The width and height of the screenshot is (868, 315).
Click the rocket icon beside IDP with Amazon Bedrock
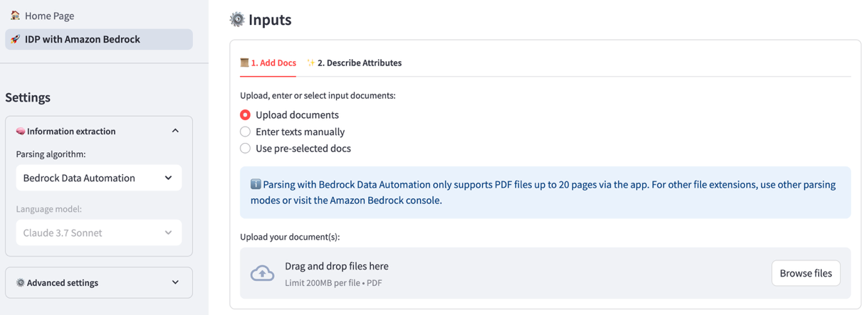tap(15, 39)
